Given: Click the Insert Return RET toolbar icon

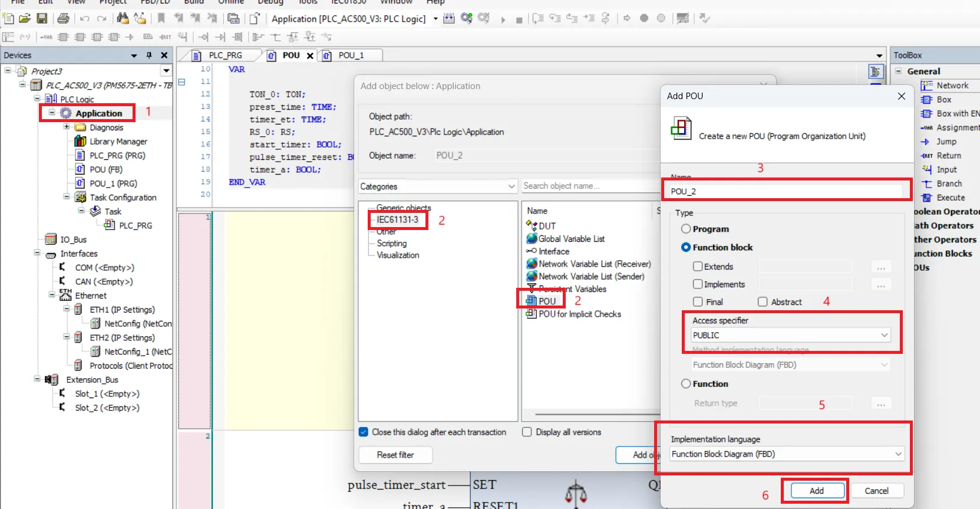Looking at the screenshot, I should (166, 37).
